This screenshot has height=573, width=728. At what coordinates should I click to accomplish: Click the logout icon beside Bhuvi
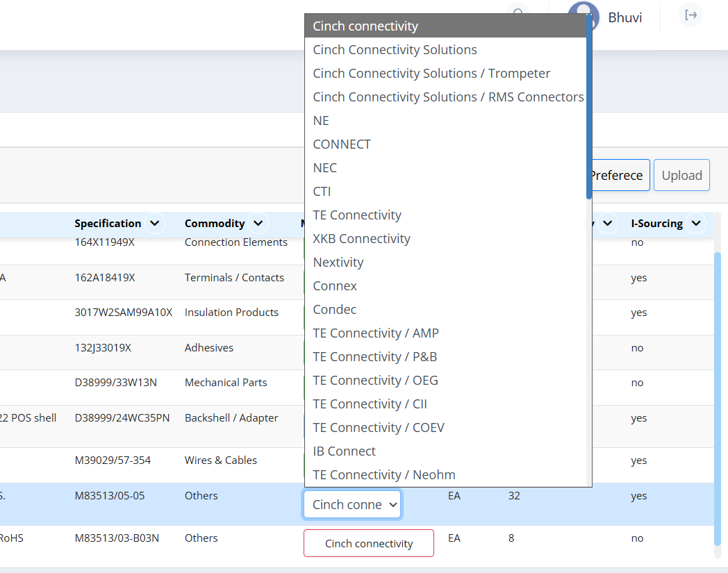click(690, 15)
